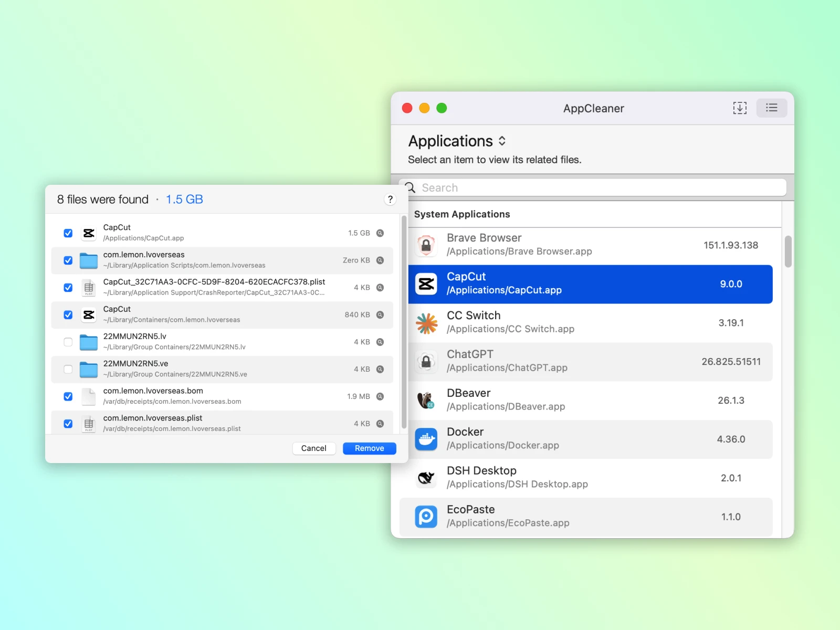The width and height of the screenshot is (840, 630).
Task: Check the 22MMUN2RN5.ve checkbox
Action: coord(68,369)
